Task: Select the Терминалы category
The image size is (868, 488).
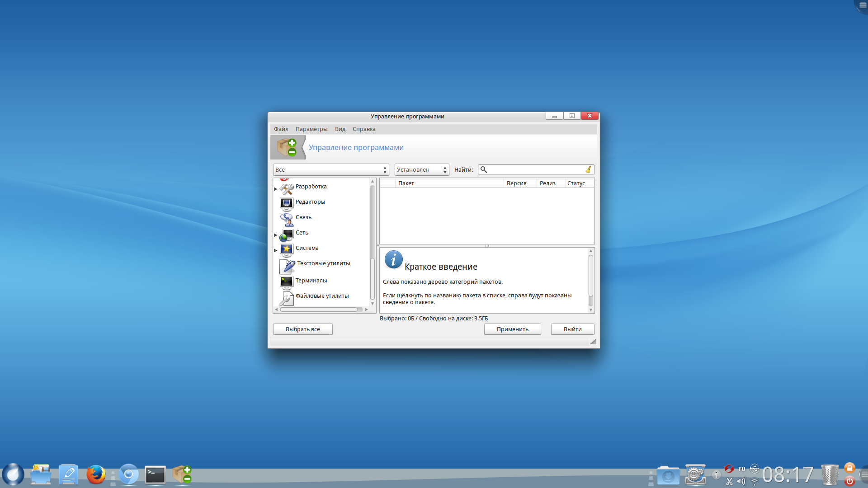Action: tap(311, 281)
